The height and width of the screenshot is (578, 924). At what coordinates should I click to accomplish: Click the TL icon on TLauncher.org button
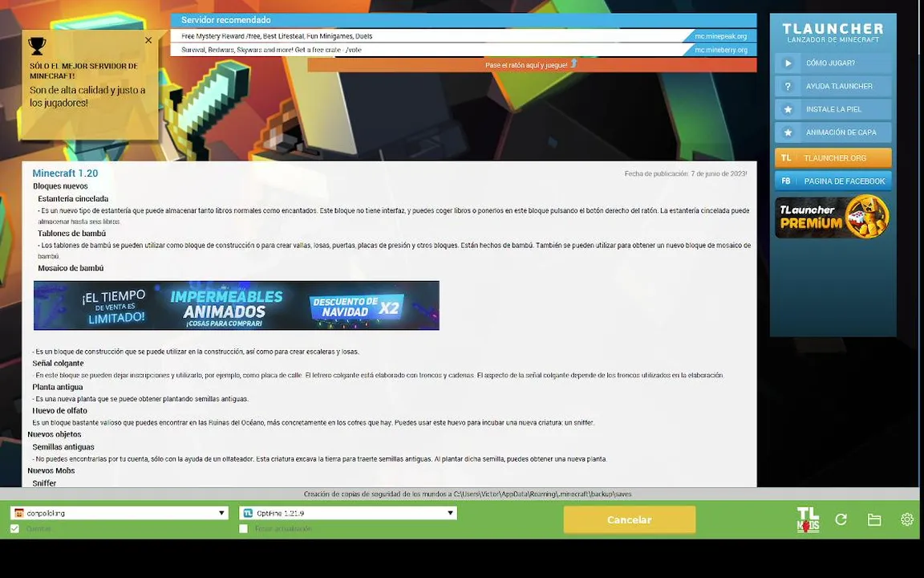pyautogui.click(x=786, y=158)
